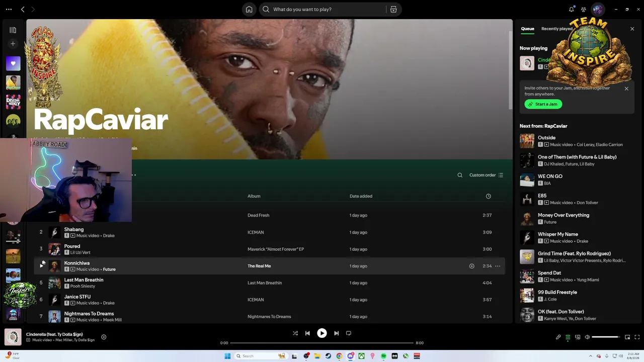Go back to the previous page
Image resolution: width=644 pixels, height=362 pixels.
(x=23, y=9)
